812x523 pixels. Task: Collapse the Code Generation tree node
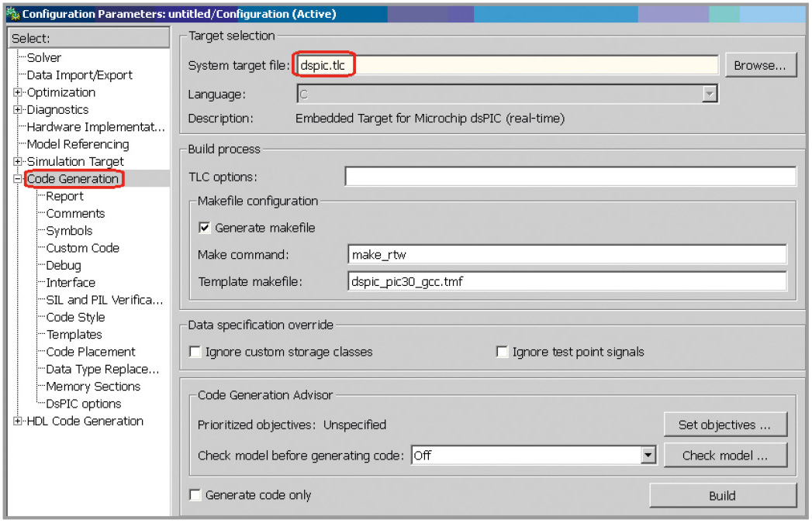pos(18,179)
